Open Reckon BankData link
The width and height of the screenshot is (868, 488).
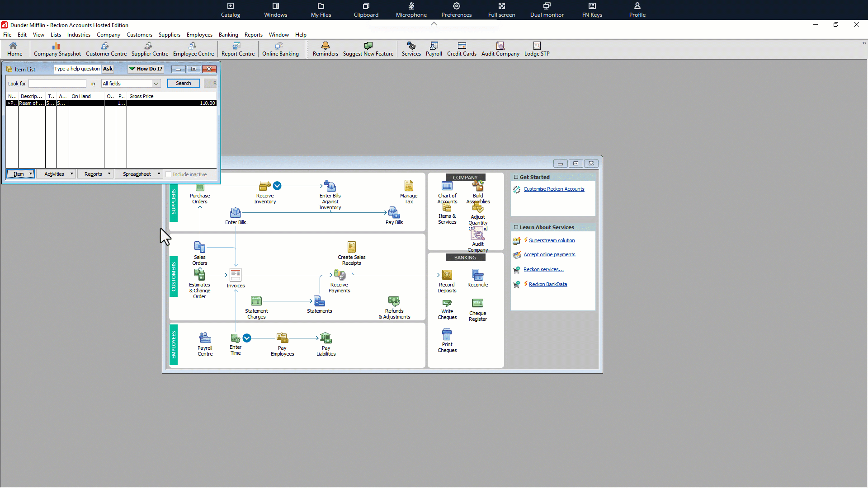548,284
